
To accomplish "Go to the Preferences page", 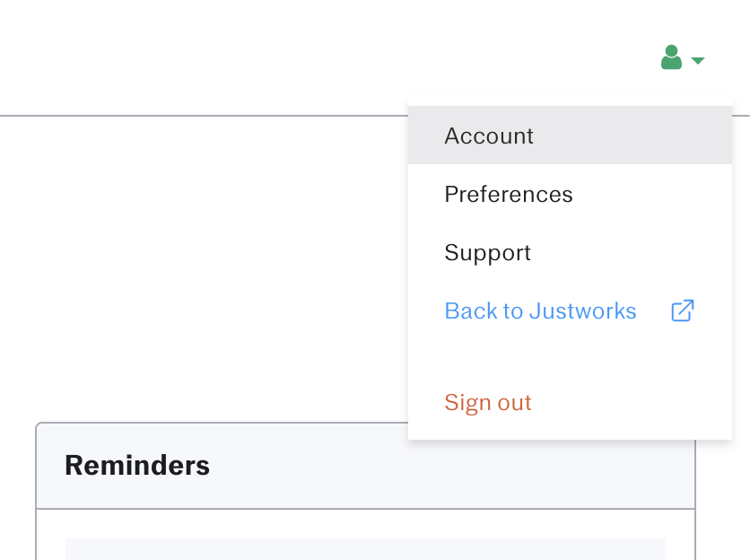I will (x=509, y=194).
